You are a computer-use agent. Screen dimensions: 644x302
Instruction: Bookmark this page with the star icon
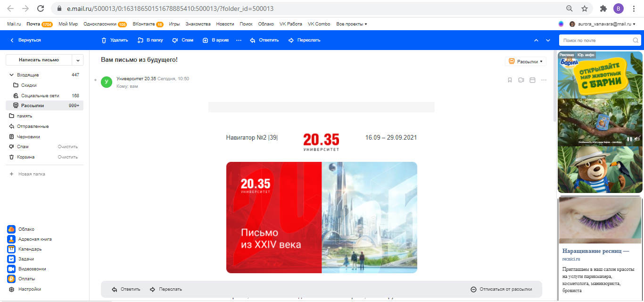click(585, 8)
